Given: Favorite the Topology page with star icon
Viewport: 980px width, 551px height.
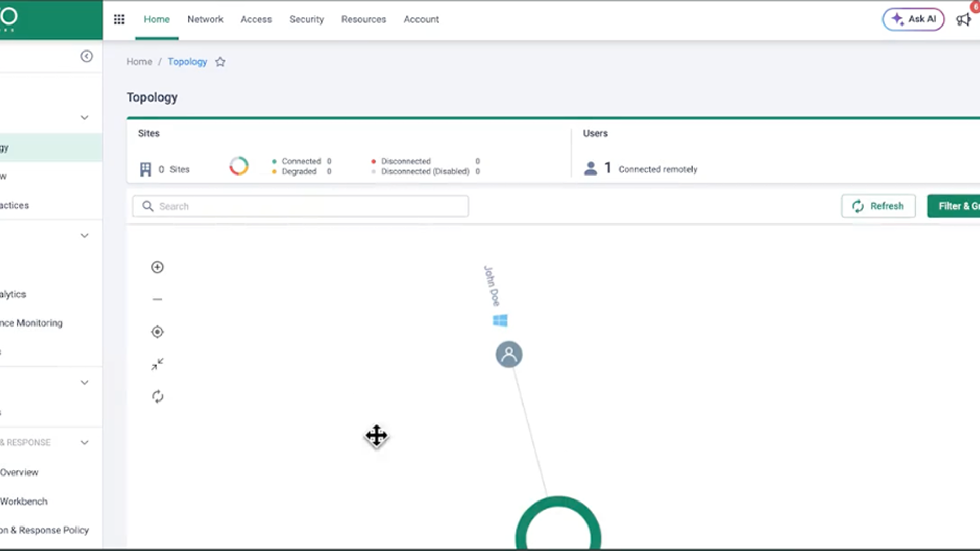Looking at the screenshot, I should [x=220, y=62].
